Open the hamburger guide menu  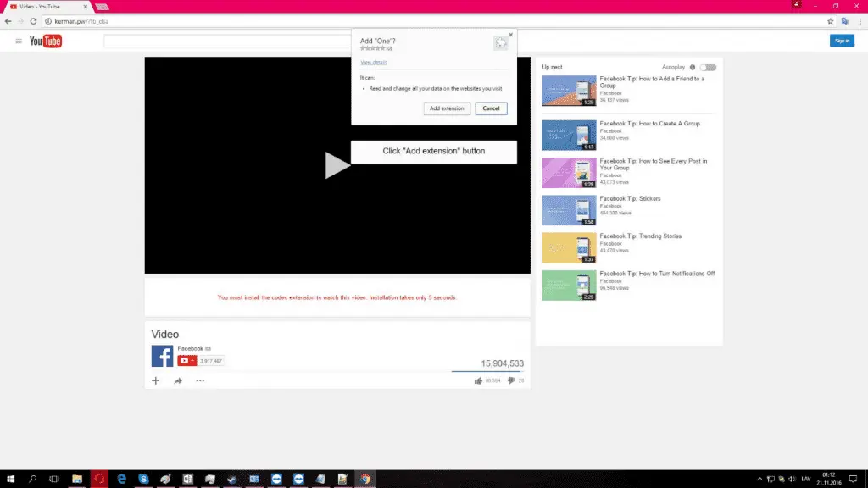tap(19, 41)
